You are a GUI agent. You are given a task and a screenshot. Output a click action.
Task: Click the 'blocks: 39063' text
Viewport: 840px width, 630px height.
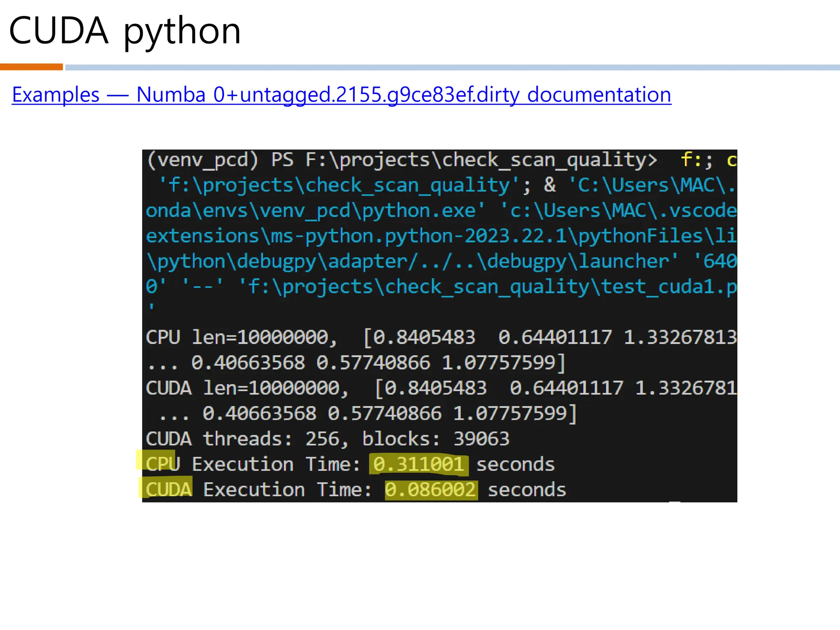point(436,439)
